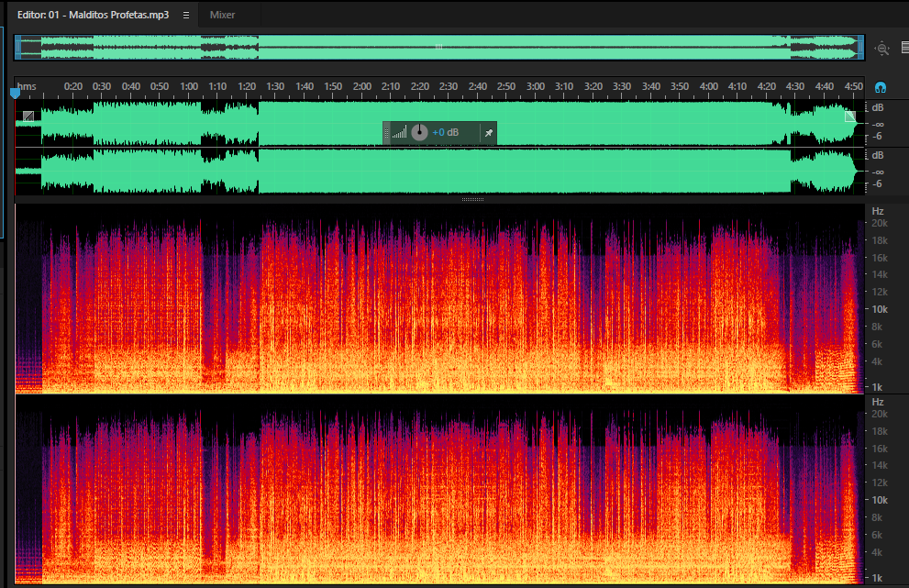Click the 3:00 mark on the ruler
The width and height of the screenshot is (909, 588).
[536, 86]
